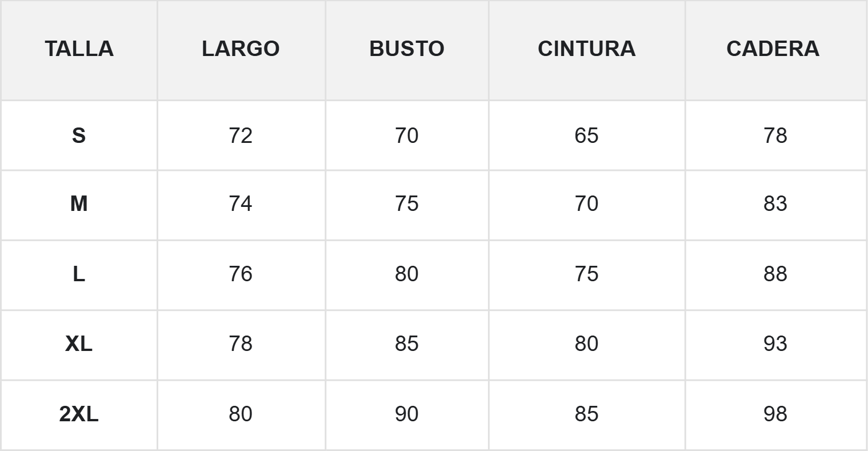
Task: Select the cintura value 65 for size S
Action: coord(586,135)
